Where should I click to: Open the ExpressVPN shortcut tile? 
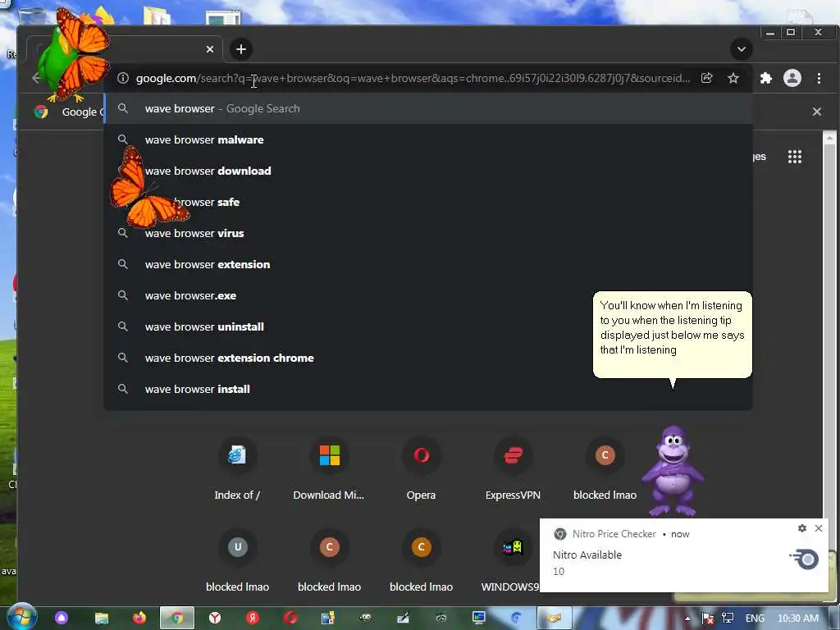click(513, 469)
